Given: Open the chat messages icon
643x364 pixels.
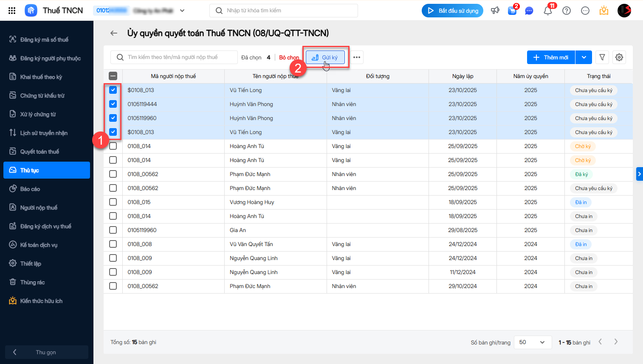Looking at the screenshot, I should click(529, 11).
